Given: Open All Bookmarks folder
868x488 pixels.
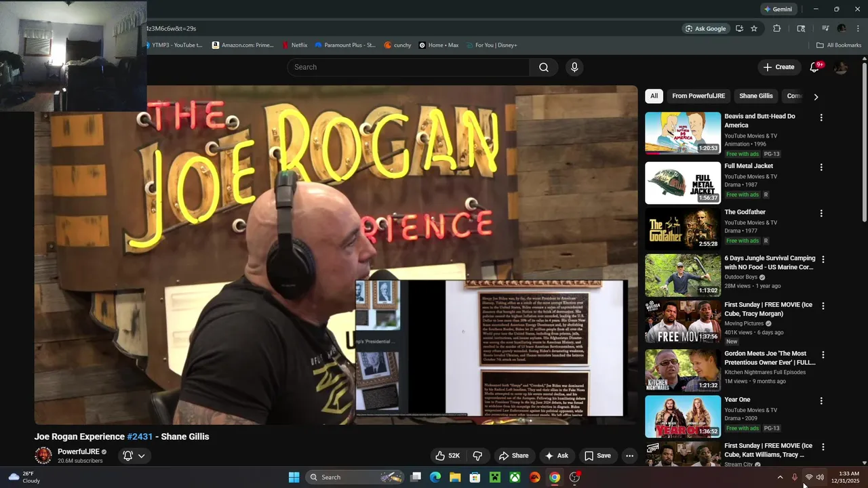Looking at the screenshot, I should 839,45.
